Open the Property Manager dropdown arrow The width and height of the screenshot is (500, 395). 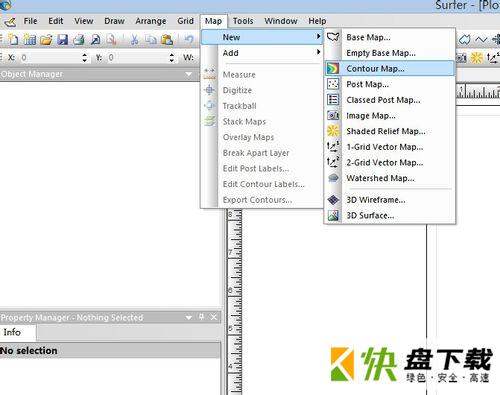189,317
